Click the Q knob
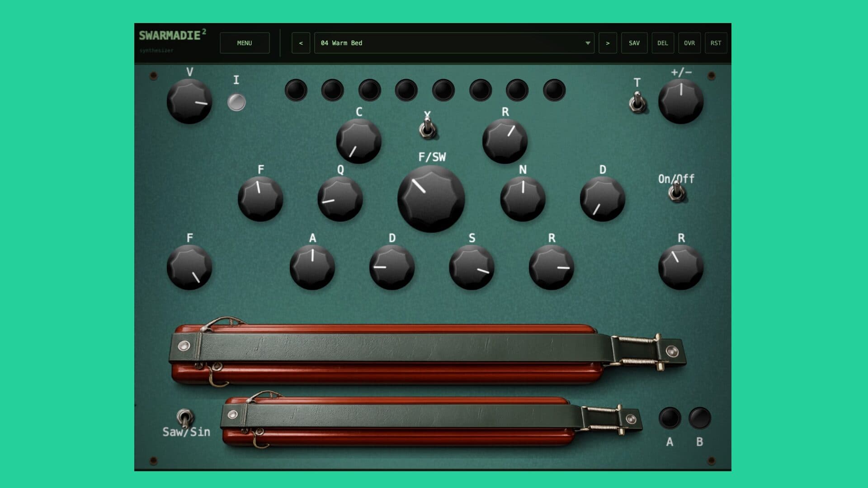This screenshot has height=488, width=868. coord(340,199)
